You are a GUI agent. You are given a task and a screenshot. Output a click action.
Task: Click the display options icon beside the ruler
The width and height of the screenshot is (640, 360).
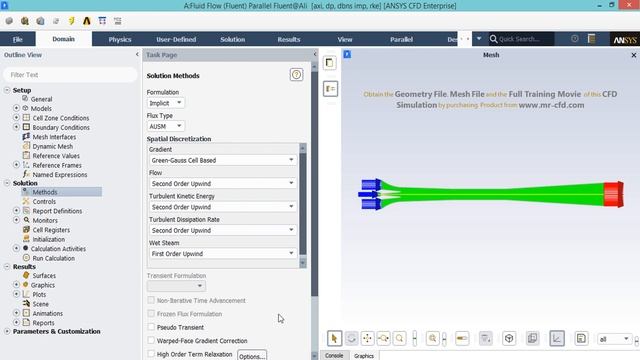(486, 338)
